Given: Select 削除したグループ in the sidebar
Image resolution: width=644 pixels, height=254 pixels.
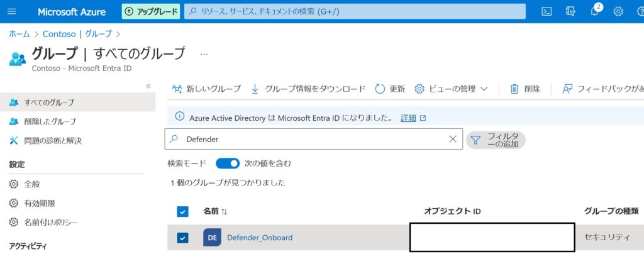Looking at the screenshot, I should [50, 121].
